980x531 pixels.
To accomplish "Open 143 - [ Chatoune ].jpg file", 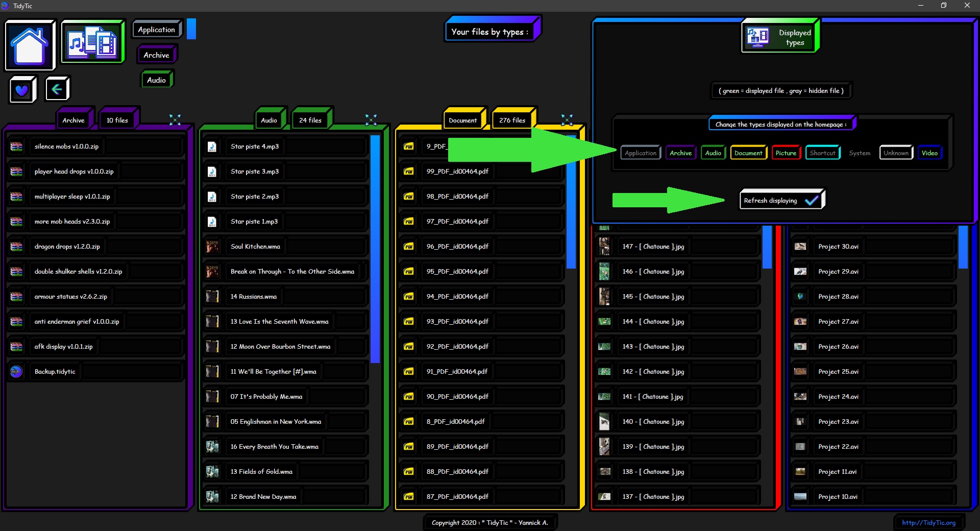I will click(x=677, y=347).
